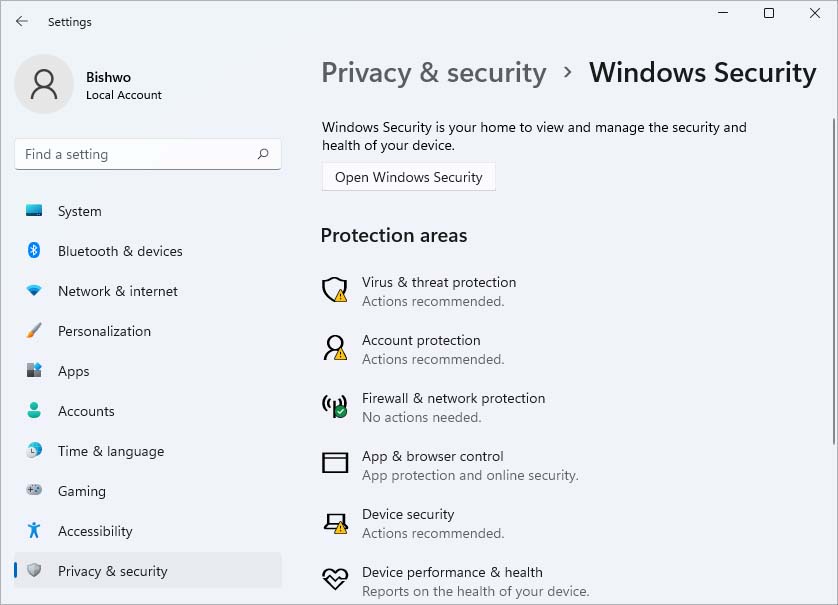
Task: Navigate to Privacy & security breadcrumb
Action: point(433,73)
